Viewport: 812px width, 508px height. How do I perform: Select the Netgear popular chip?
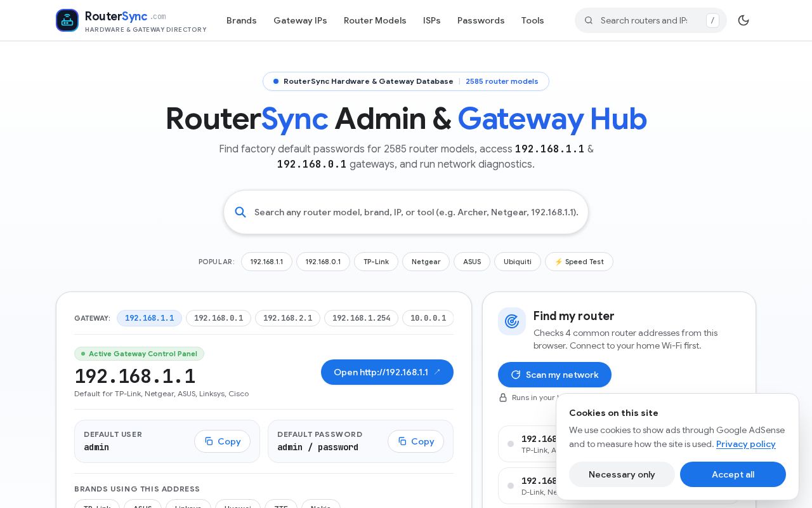(426, 262)
